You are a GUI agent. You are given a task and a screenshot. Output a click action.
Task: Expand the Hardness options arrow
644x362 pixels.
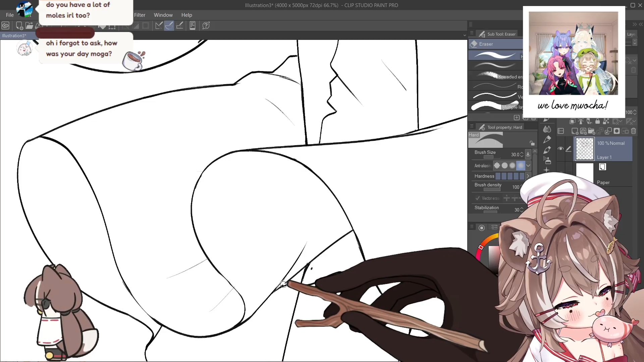pyautogui.click(x=528, y=176)
